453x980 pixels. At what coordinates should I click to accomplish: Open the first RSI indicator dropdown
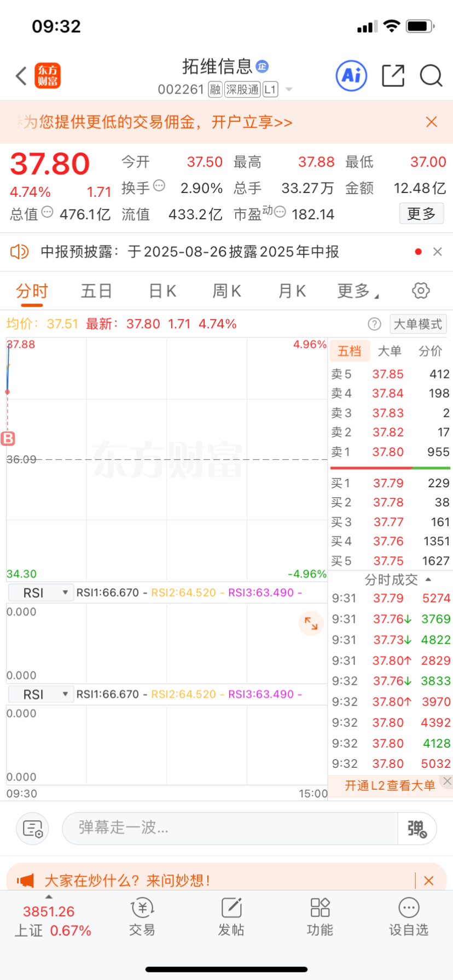(41, 593)
